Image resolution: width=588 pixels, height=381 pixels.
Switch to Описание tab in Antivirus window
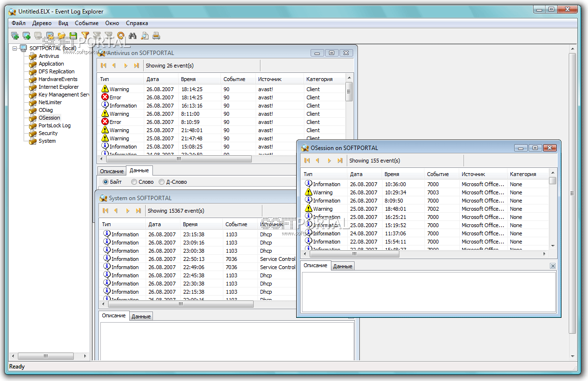tap(112, 171)
